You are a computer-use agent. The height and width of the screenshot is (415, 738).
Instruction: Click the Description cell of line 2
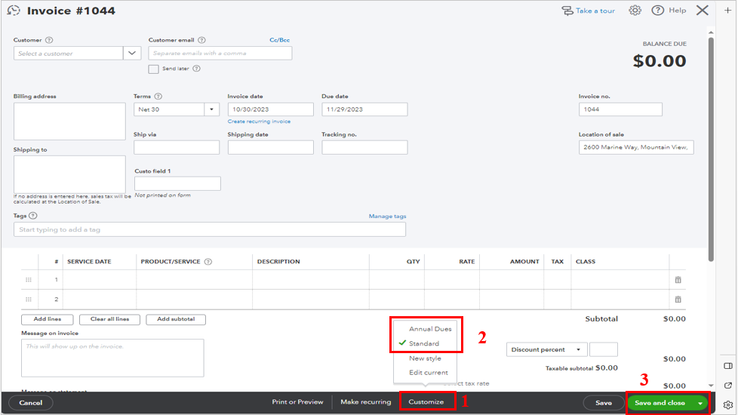point(311,299)
